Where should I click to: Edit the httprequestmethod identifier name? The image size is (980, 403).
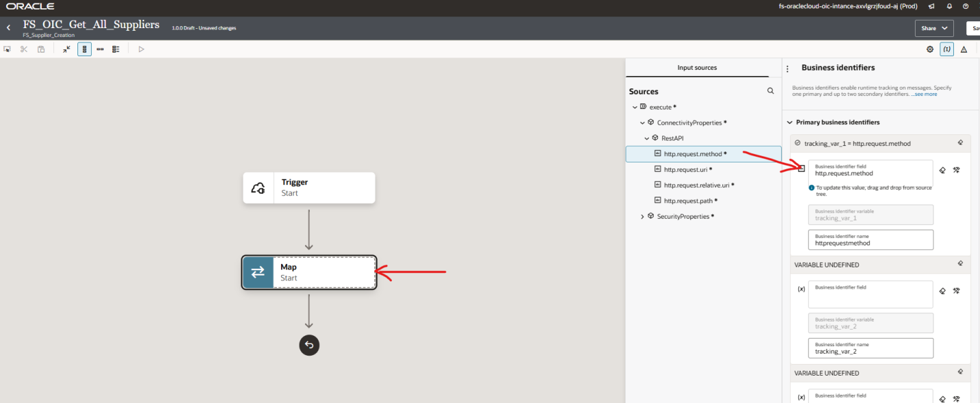(x=870, y=240)
